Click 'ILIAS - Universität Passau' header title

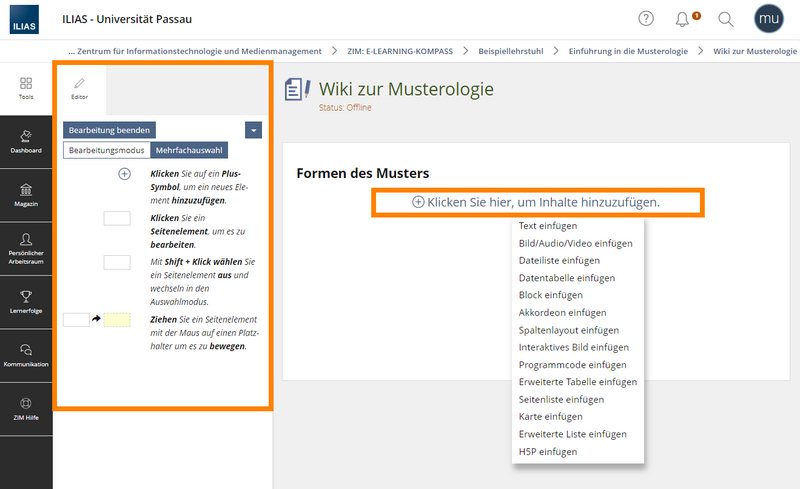(x=127, y=19)
